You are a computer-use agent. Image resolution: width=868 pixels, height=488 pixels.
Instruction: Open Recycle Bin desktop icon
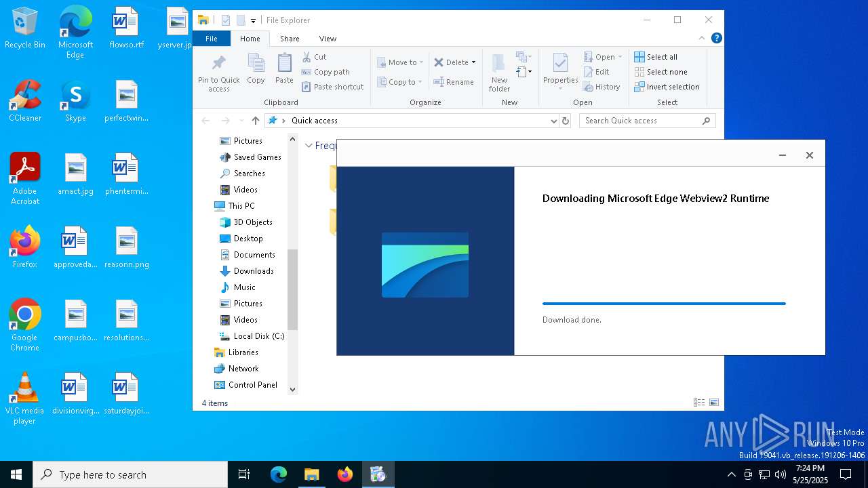point(25,28)
